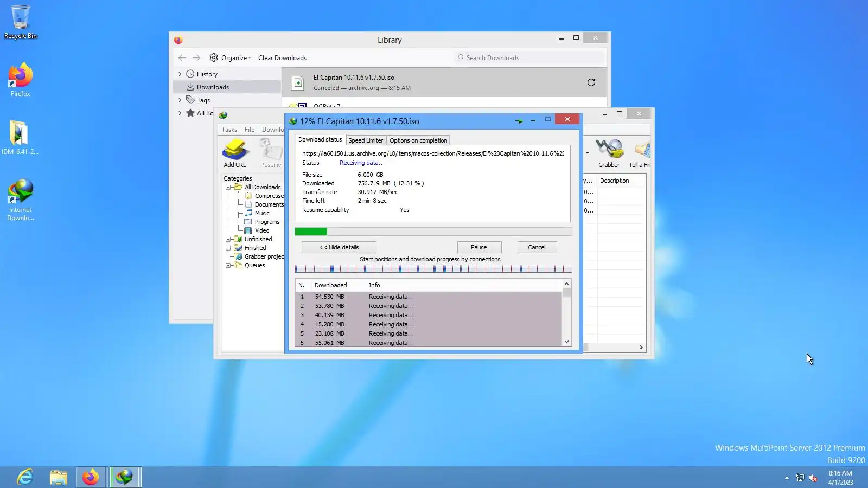The height and width of the screenshot is (488, 868).
Task: Select the Internet Download Manager desktop shortcut
Action: pyautogui.click(x=21, y=200)
